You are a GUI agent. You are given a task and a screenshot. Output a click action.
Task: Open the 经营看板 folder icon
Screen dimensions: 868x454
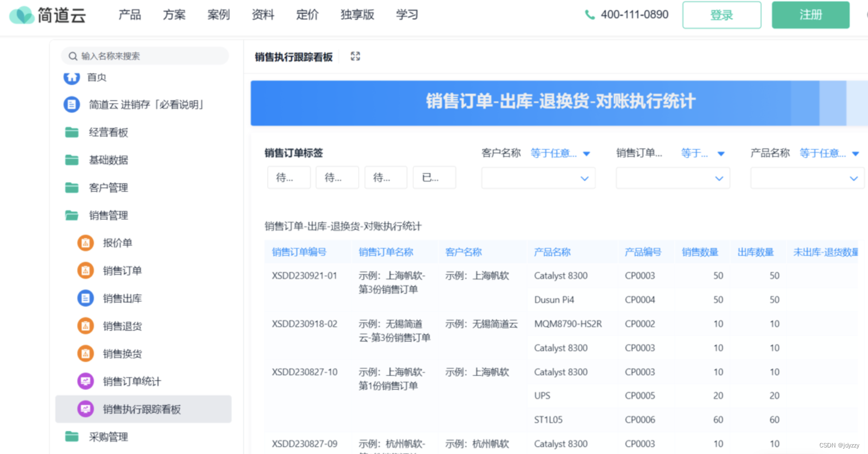tap(72, 132)
